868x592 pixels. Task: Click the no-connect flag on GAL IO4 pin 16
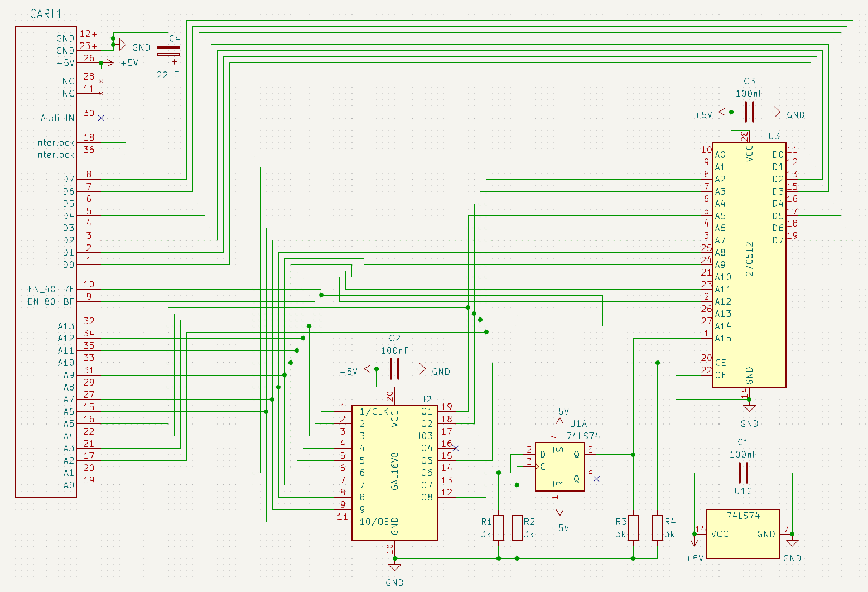pos(456,448)
